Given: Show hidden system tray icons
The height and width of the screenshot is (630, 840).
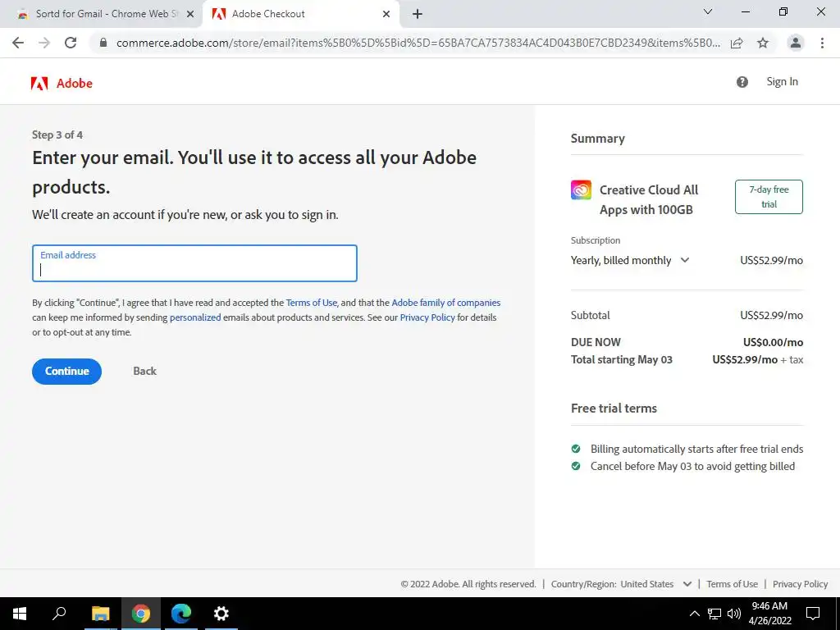Looking at the screenshot, I should click(x=694, y=614).
